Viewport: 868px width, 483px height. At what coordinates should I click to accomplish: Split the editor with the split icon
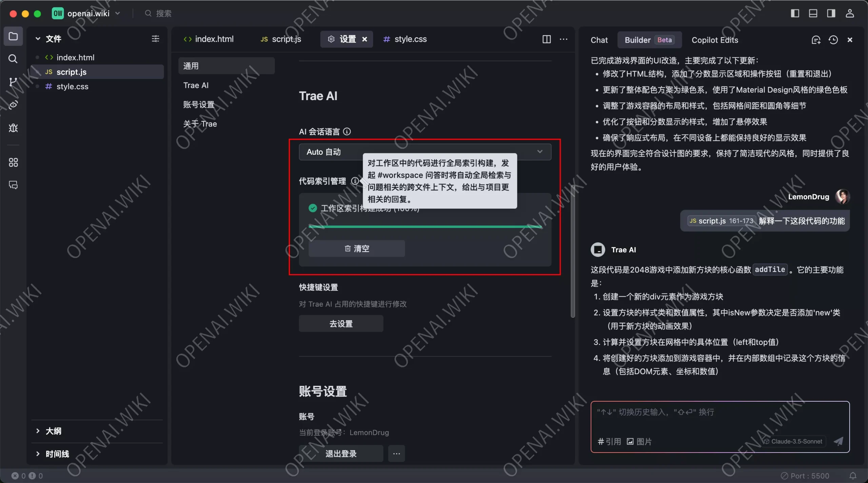[547, 39]
